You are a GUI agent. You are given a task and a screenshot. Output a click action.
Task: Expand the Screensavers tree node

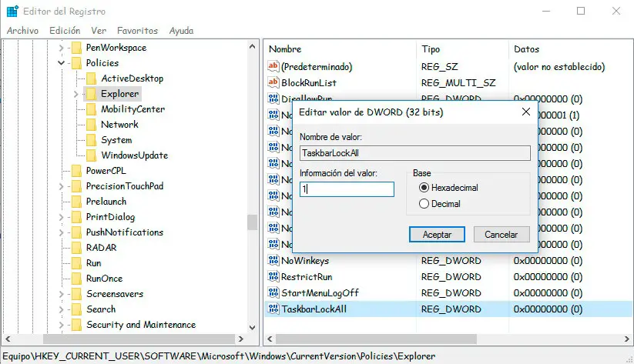tap(61, 294)
